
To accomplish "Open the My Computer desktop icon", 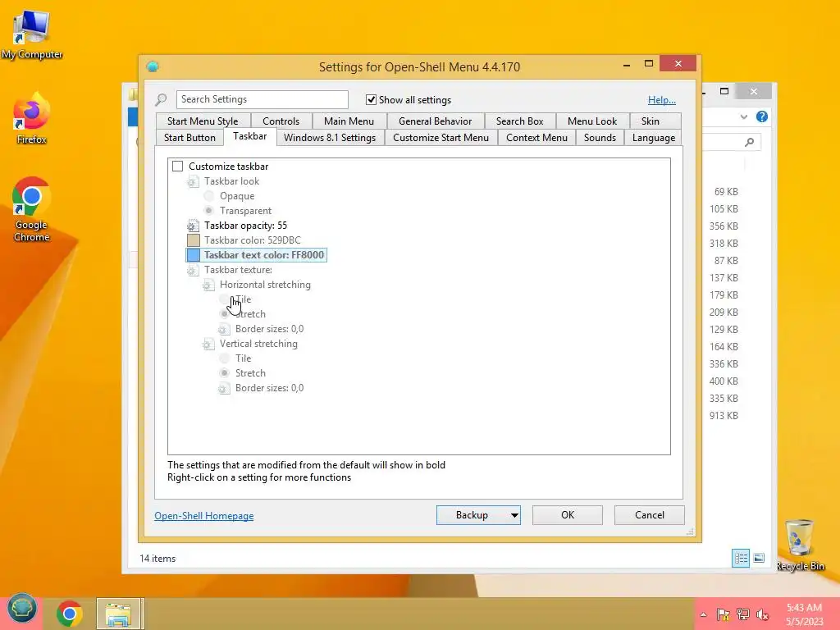I will pos(32,34).
